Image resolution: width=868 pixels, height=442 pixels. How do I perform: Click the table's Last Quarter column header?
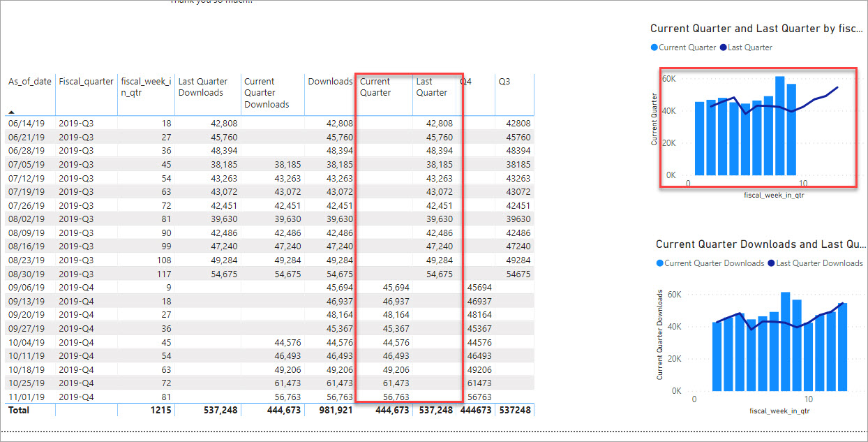tap(432, 87)
